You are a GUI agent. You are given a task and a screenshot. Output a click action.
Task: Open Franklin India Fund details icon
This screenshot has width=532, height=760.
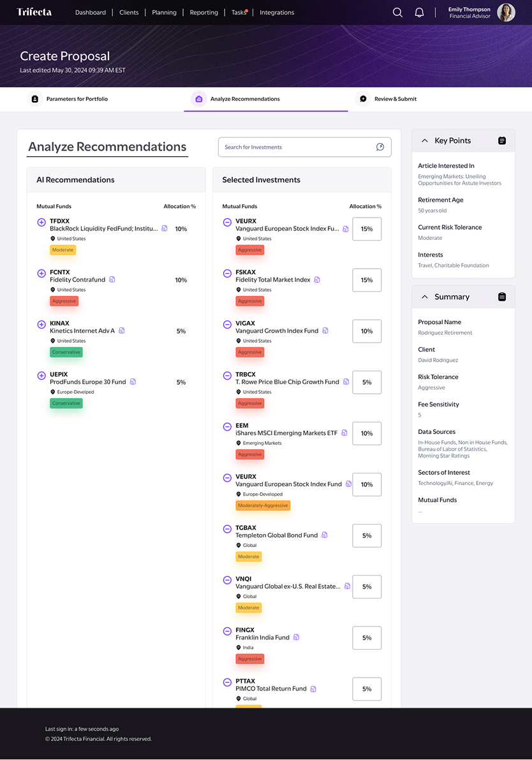[296, 637]
